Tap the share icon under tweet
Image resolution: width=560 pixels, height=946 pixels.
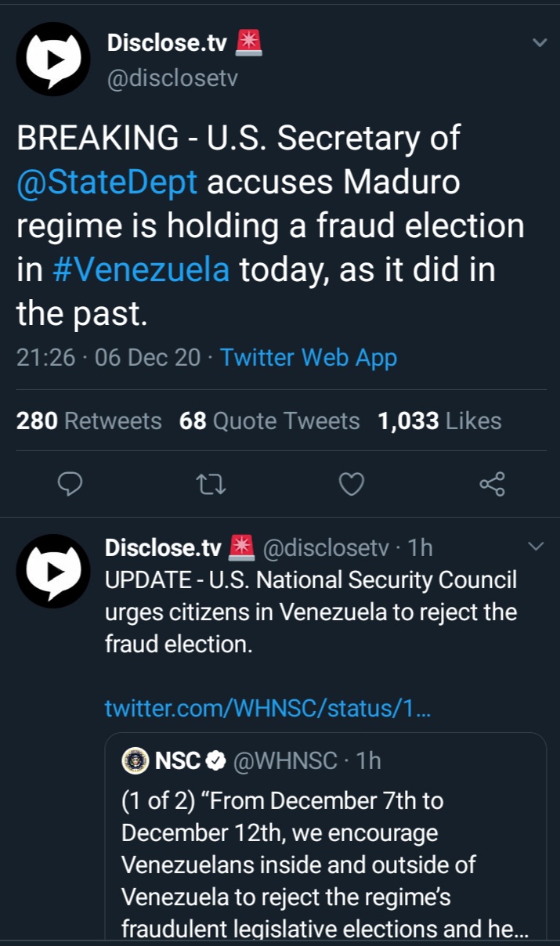click(492, 485)
